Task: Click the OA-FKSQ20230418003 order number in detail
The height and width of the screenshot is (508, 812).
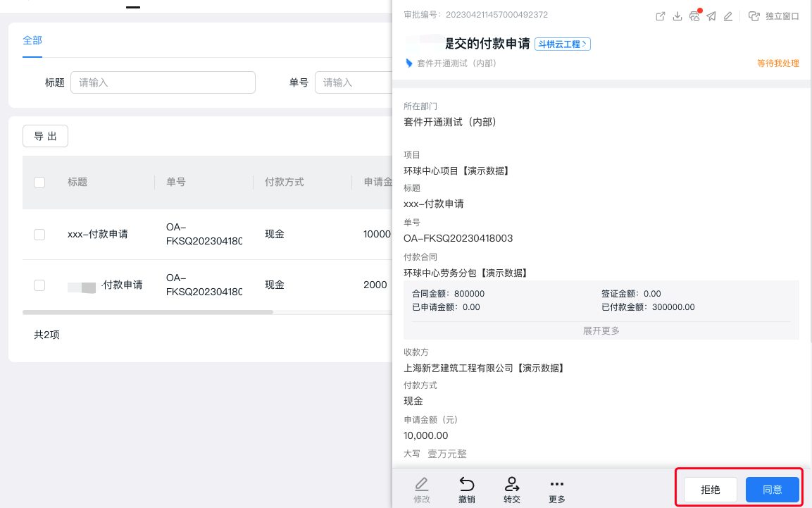Action: pos(458,238)
